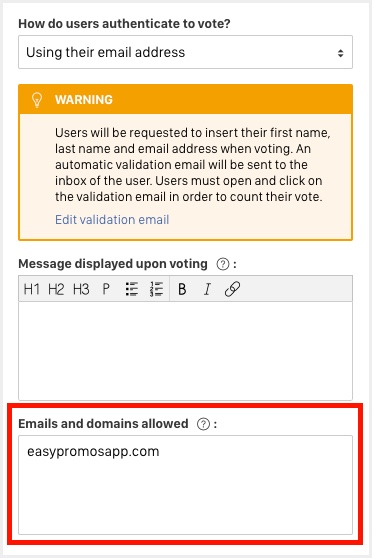Open the authentication method dropdown
Image resolution: width=372 pixels, height=558 pixels.
click(x=185, y=52)
